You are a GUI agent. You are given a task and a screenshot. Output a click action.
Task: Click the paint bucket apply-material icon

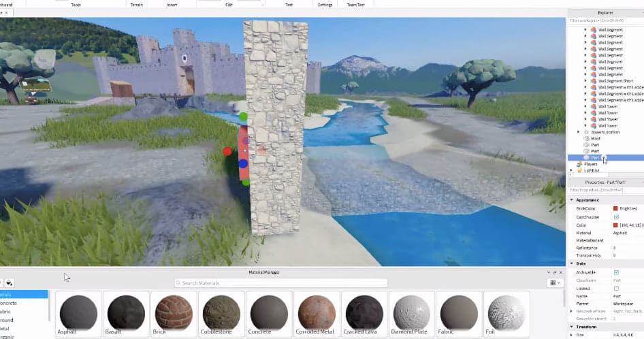pyautogui.click(x=9, y=282)
